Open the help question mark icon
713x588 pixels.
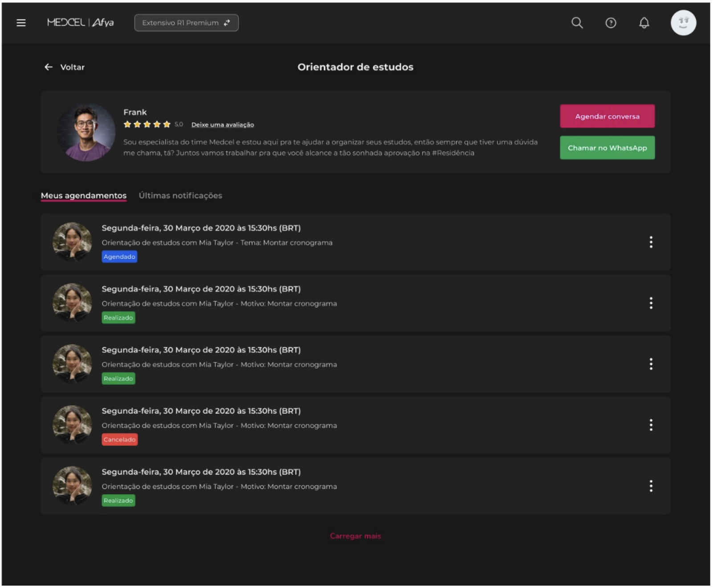tap(610, 24)
